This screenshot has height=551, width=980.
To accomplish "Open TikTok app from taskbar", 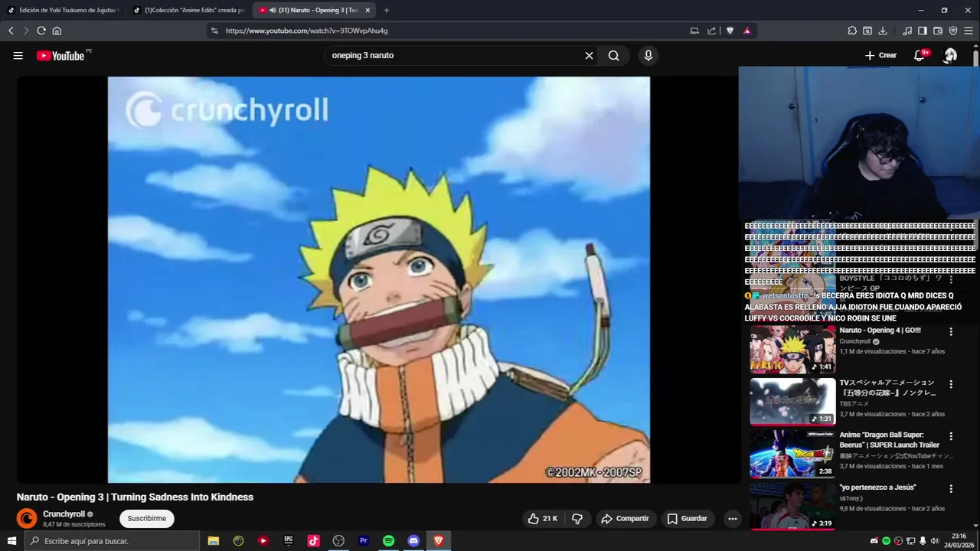I will coord(314,541).
